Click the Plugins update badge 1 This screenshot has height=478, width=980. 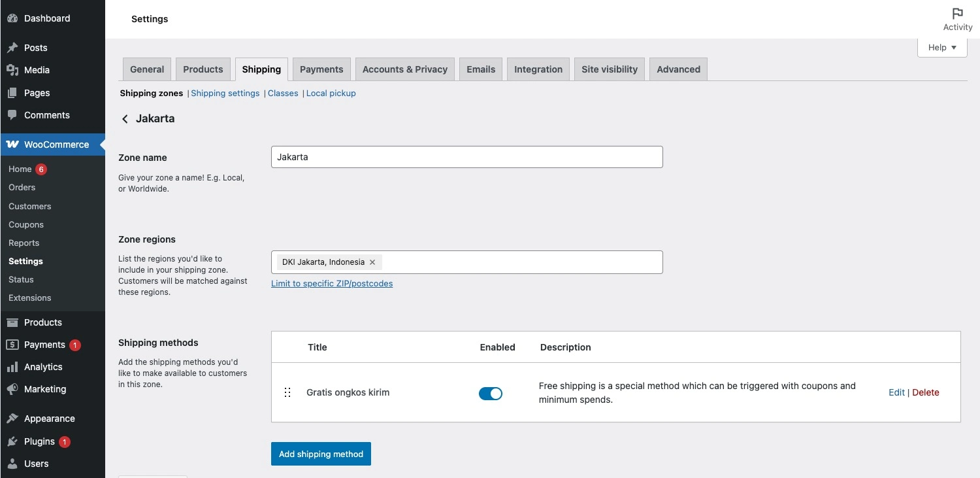point(65,442)
